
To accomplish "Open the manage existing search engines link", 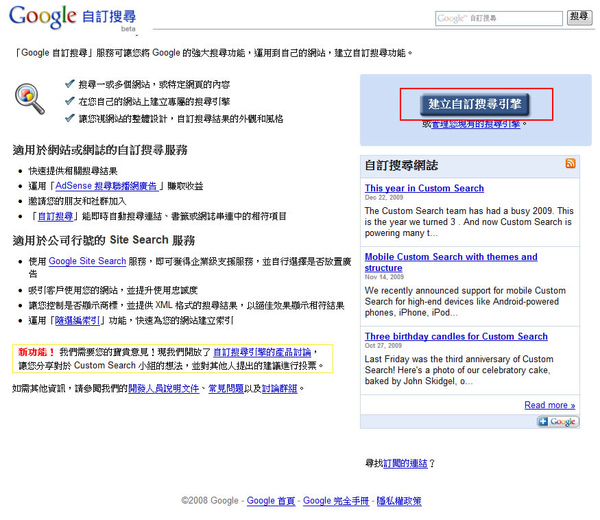I will click(x=476, y=124).
